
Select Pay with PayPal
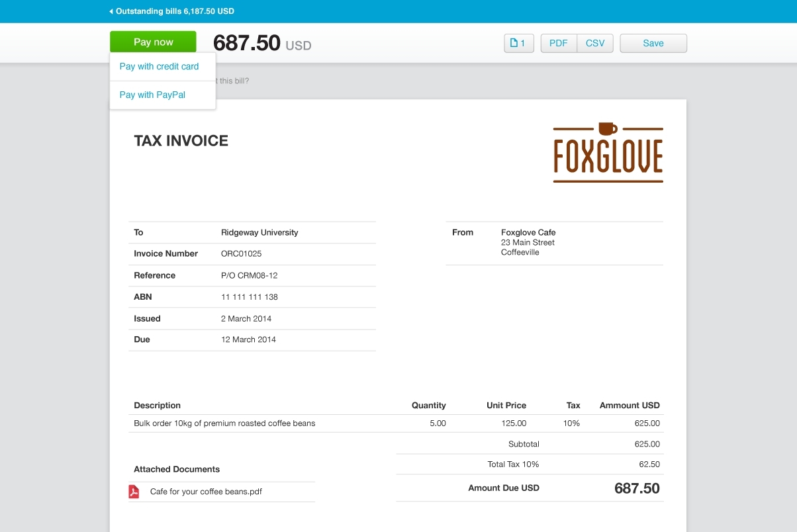tap(152, 95)
